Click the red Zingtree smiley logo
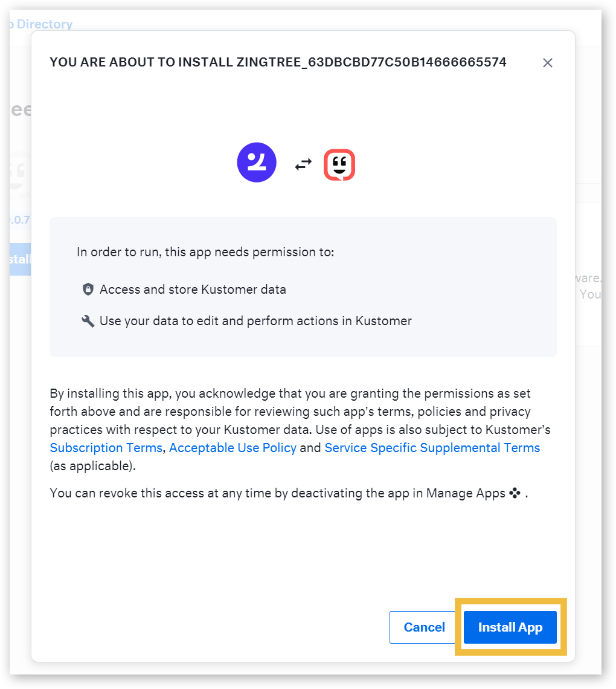This screenshot has width=616, height=689. coord(339,165)
